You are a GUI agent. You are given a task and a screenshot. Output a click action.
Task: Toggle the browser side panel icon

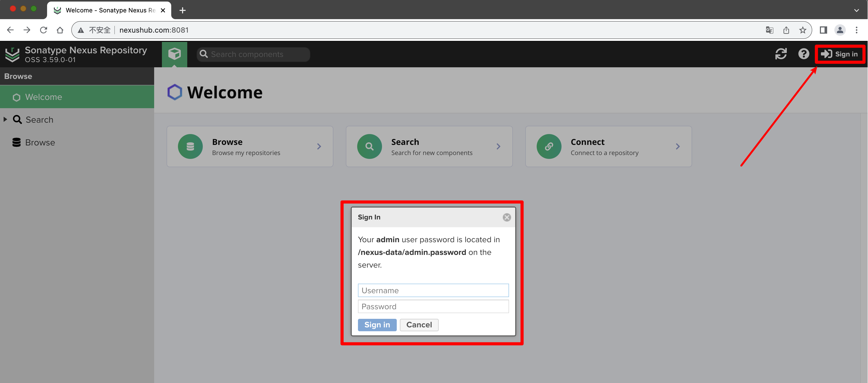pyautogui.click(x=823, y=30)
